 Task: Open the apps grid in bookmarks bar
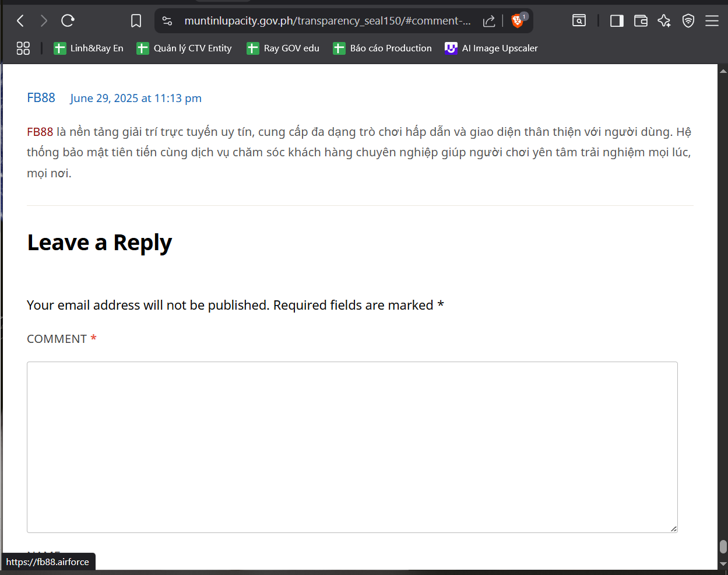click(23, 48)
